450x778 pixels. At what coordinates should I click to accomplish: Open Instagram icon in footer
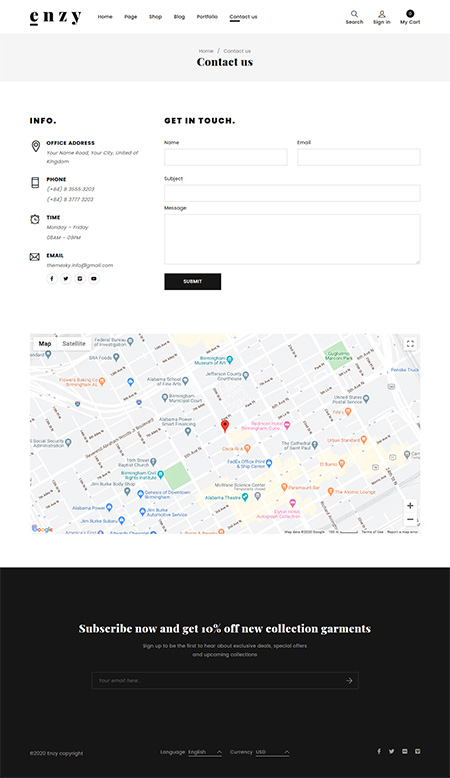pos(417,751)
